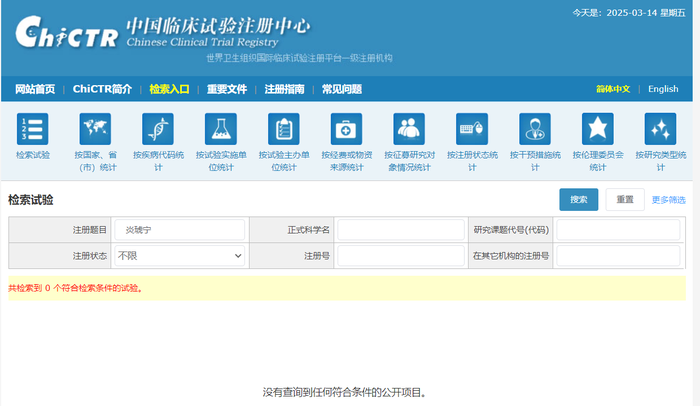Click the 重置 reset button

coord(625,200)
